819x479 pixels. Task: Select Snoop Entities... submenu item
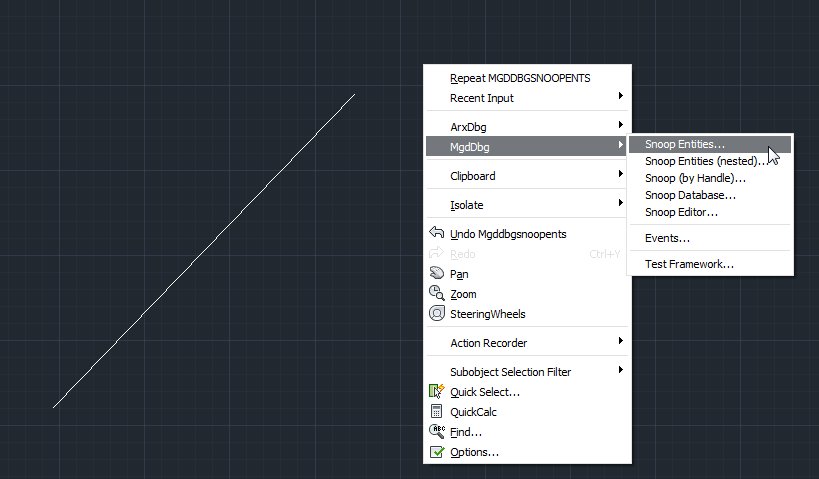[710, 144]
